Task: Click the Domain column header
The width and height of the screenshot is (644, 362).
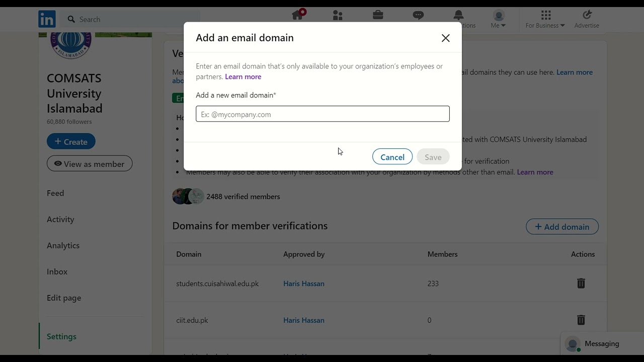Action: (x=189, y=254)
